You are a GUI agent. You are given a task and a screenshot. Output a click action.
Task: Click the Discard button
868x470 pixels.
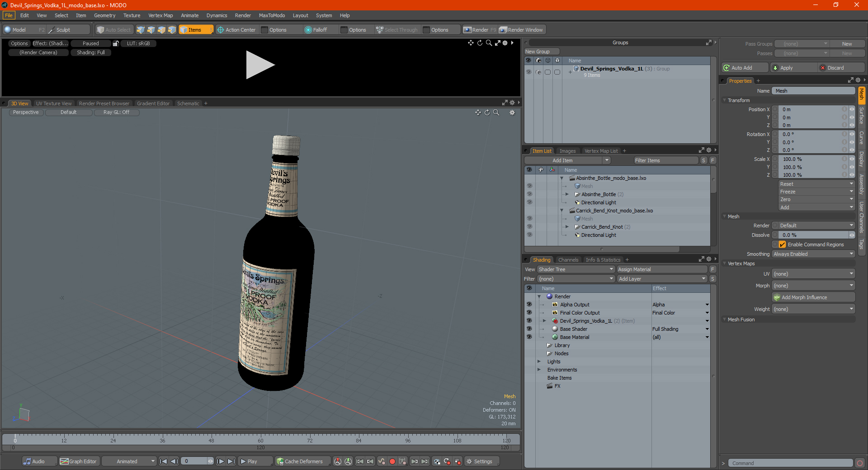841,68
